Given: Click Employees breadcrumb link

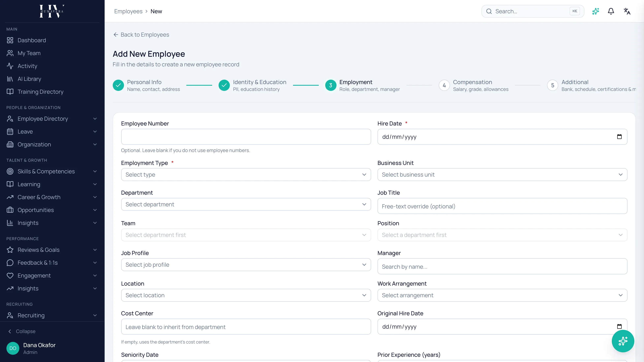Looking at the screenshot, I should (128, 11).
